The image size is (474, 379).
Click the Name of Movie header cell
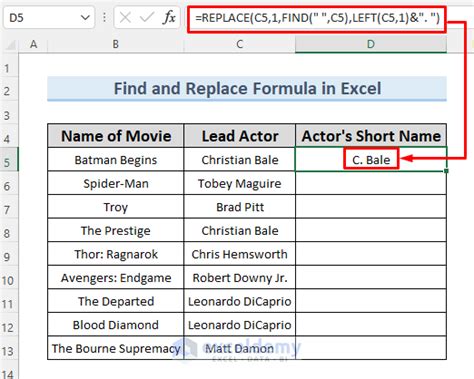pyautogui.click(x=116, y=136)
